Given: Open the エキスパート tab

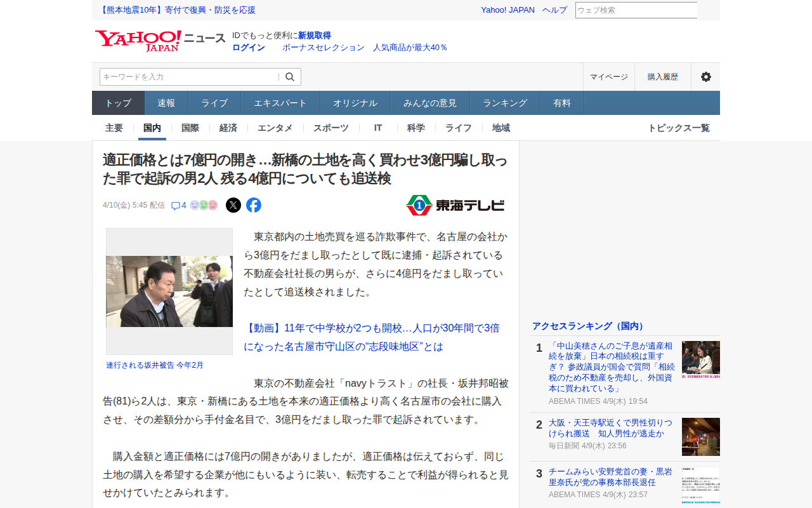Looking at the screenshot, I should pyautogui.click(x=280, y=103).
